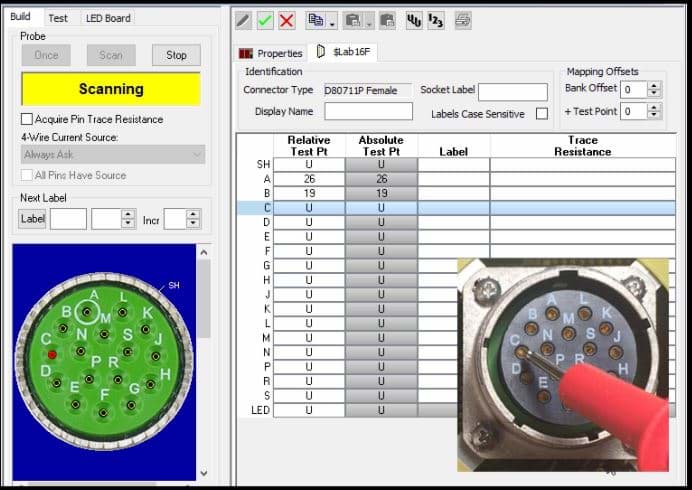
Task: Click the green checkmark accept icon
Action: [x=265, y=20]
